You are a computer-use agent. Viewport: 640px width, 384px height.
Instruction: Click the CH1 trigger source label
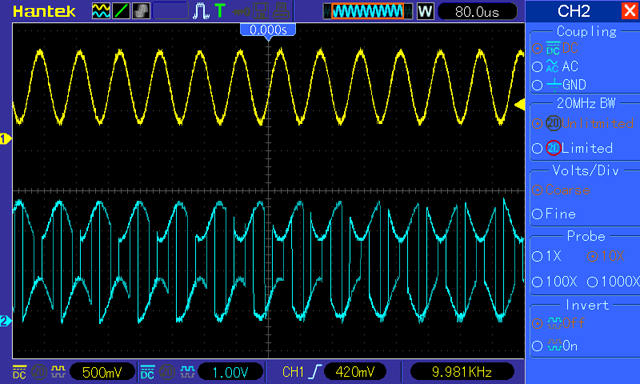293,372
